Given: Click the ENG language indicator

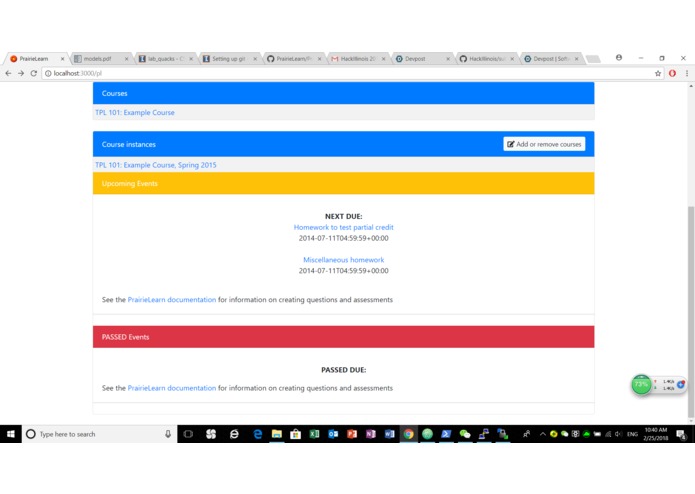Looking at the screenshot, I should point(633,434).
